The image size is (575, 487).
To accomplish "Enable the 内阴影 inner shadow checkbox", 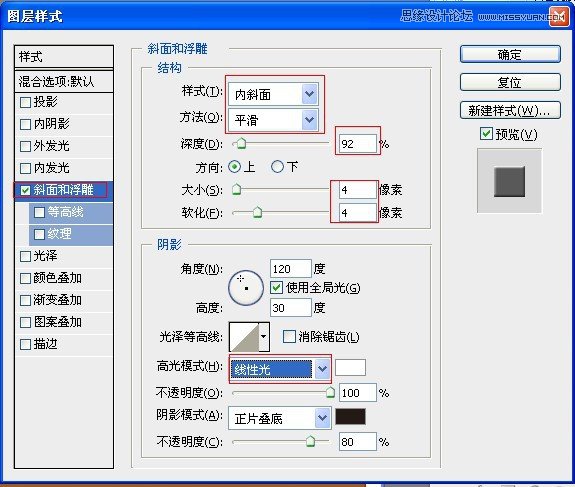I will pyautogui.click(x=25, y=124).
